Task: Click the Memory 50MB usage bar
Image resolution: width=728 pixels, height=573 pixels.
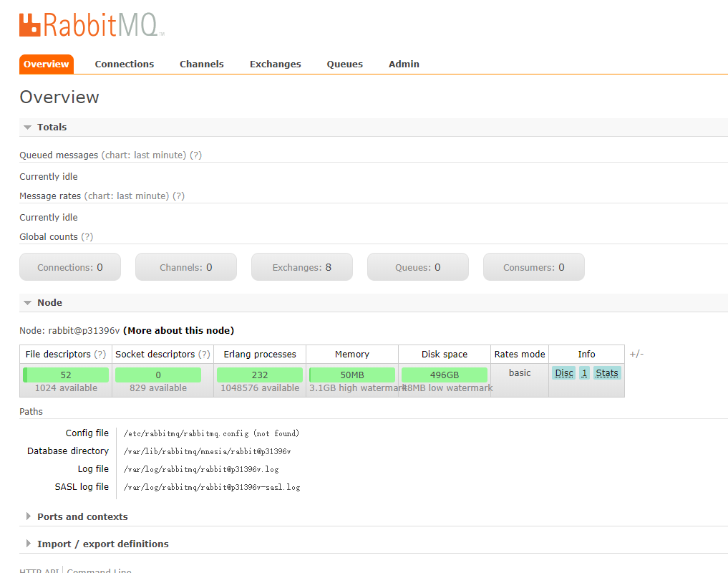Action: [x=352, y=375]
